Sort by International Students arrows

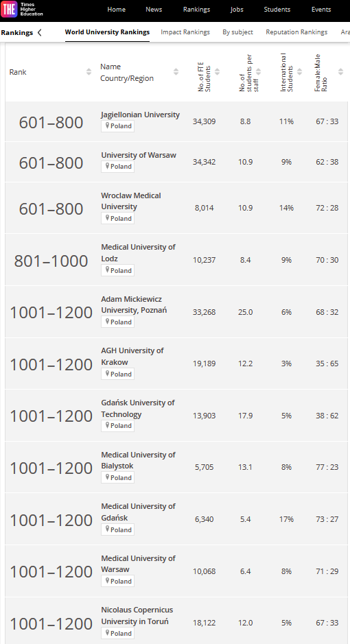tap(299, 72)
